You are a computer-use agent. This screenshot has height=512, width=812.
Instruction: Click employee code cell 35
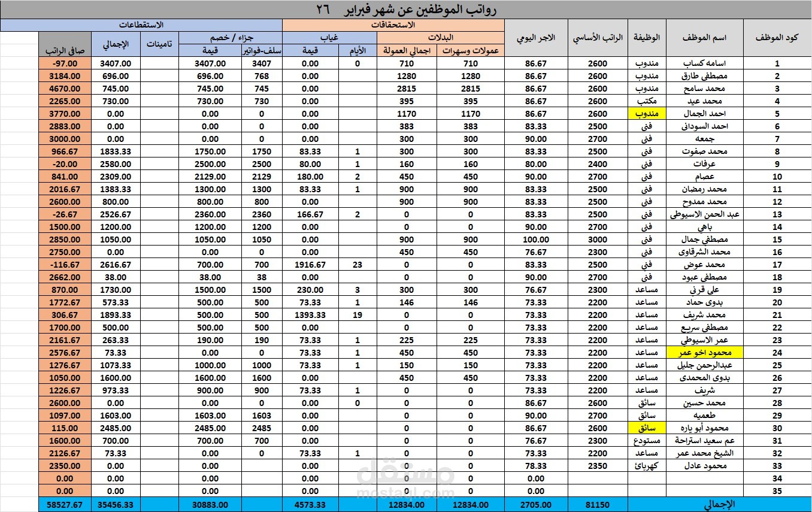coord(777,491)
